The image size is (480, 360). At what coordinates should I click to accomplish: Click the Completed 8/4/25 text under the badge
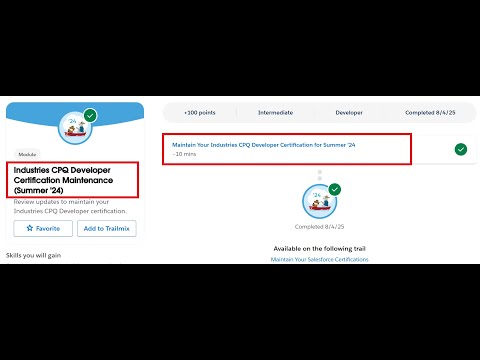(319, 227)
